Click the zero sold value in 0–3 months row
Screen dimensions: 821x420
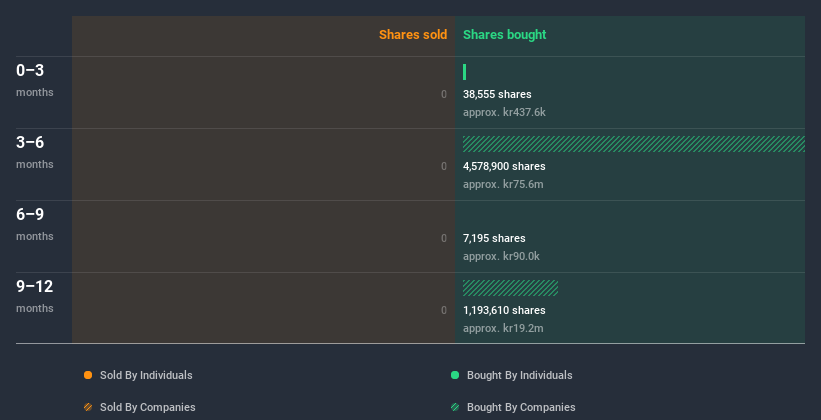[444, 94]
